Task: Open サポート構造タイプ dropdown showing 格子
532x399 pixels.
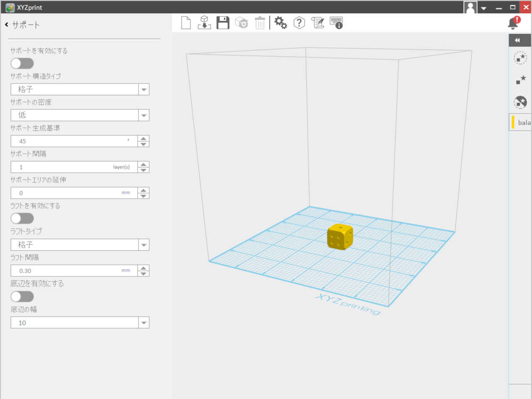Action: (80, 89)
